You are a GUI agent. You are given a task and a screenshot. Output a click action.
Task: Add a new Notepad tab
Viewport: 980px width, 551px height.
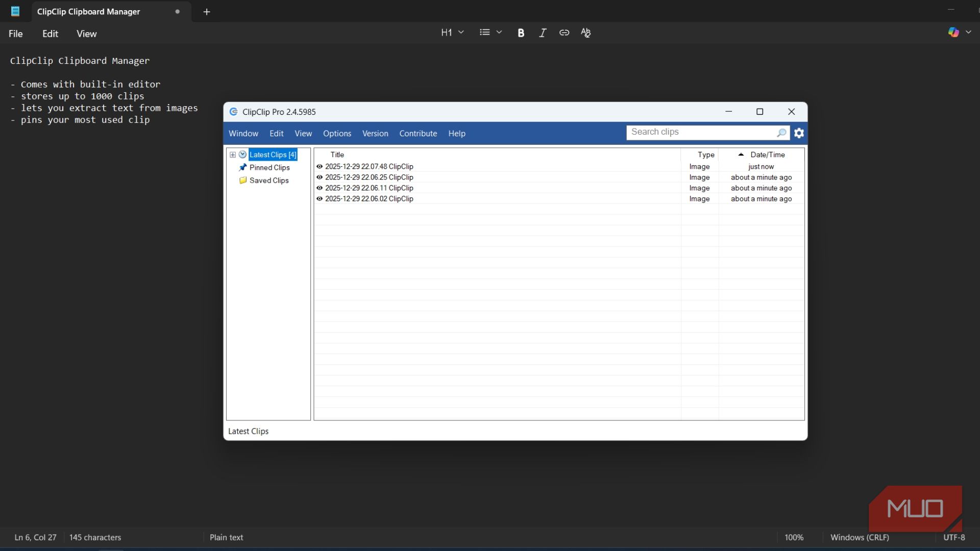207,12
